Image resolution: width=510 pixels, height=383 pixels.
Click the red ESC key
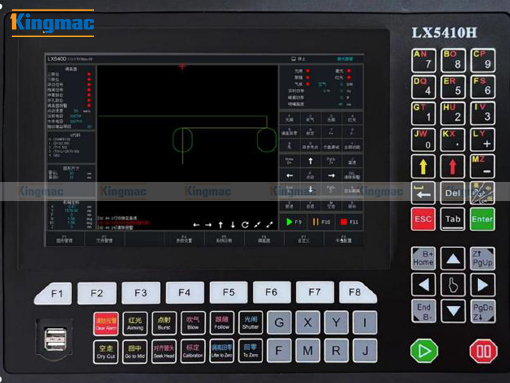point(423,219)
